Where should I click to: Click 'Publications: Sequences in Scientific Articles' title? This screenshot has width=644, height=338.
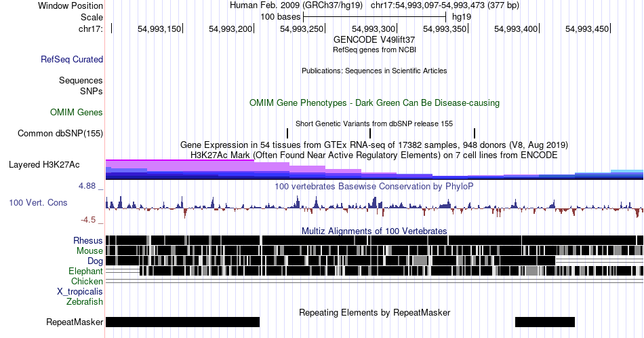pos(374,71)
